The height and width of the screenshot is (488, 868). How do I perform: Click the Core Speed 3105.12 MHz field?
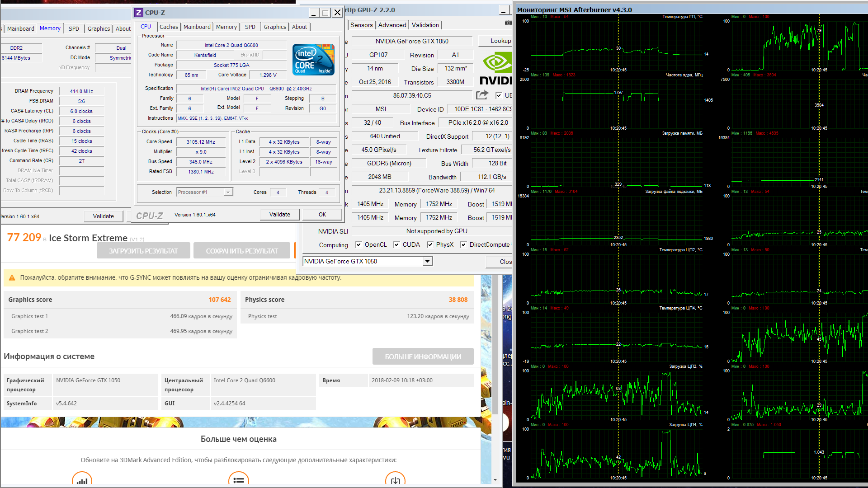(201, 142)
